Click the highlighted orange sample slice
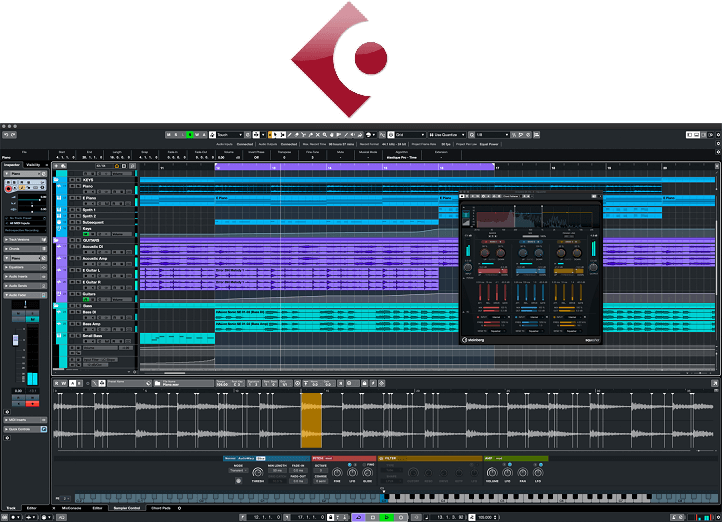 (x=311, y=420)
